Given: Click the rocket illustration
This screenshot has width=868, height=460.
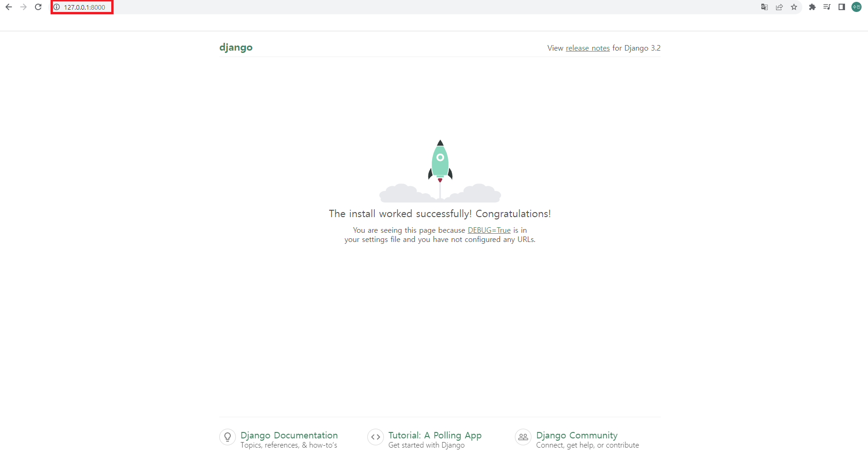Looking at the screenshot, I should click(440, 171).
